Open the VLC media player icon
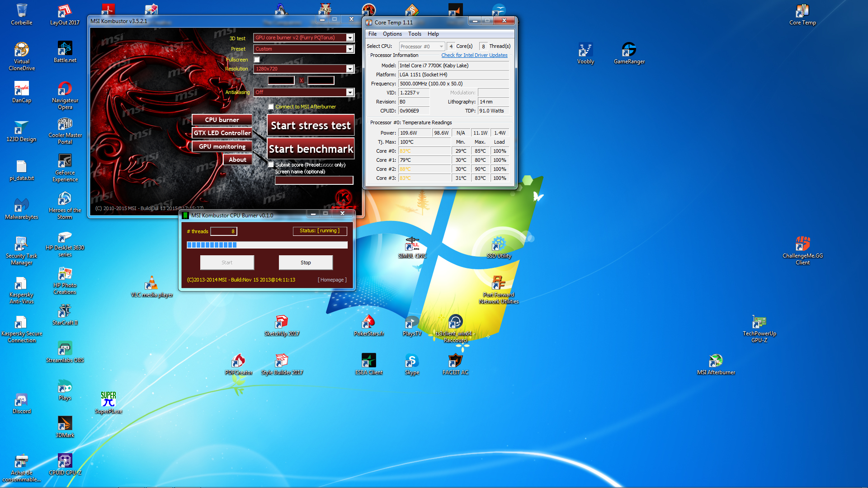This screenshot has height=488, width=868. [151, 284]
